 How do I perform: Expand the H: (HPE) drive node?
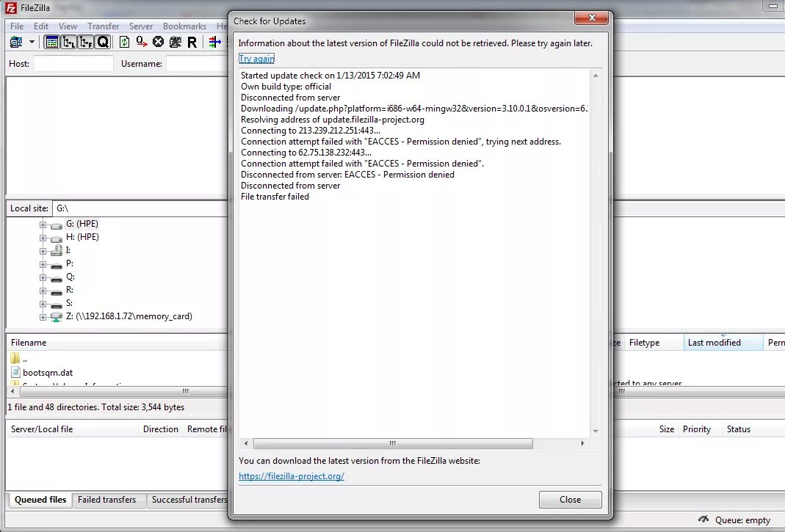pos(43,238)
